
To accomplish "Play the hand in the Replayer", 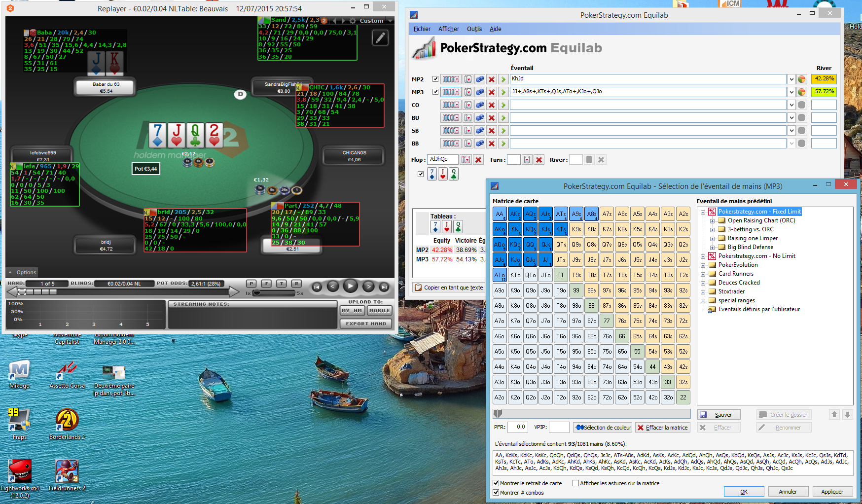I will click(x=350, y=286).
